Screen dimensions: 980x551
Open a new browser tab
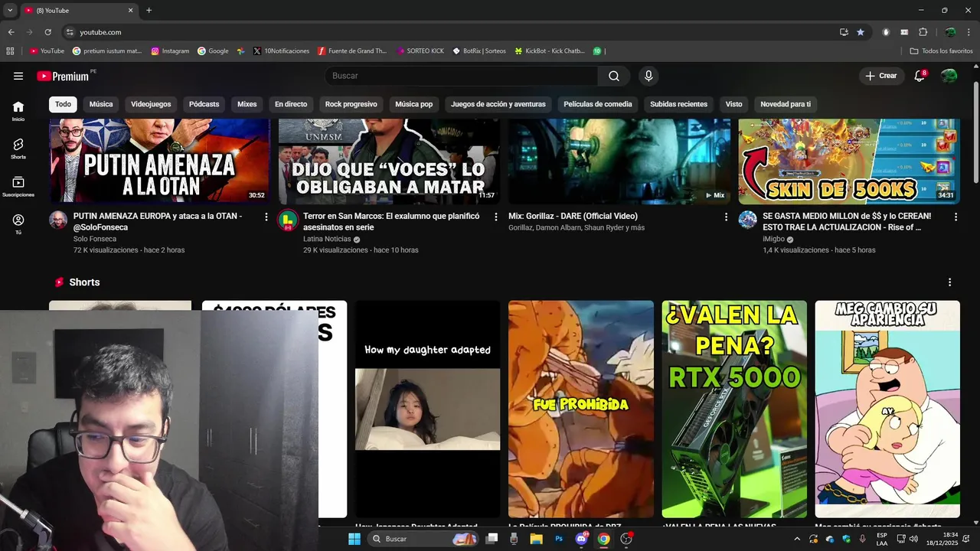pyautogui.click(x=149, y=10)
